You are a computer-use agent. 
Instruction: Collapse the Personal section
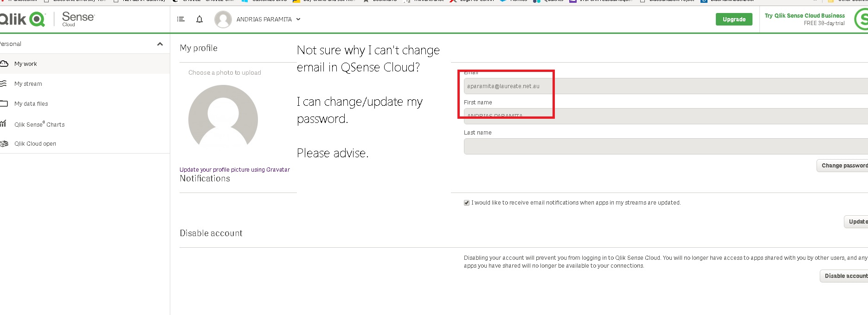click(160, 44)
